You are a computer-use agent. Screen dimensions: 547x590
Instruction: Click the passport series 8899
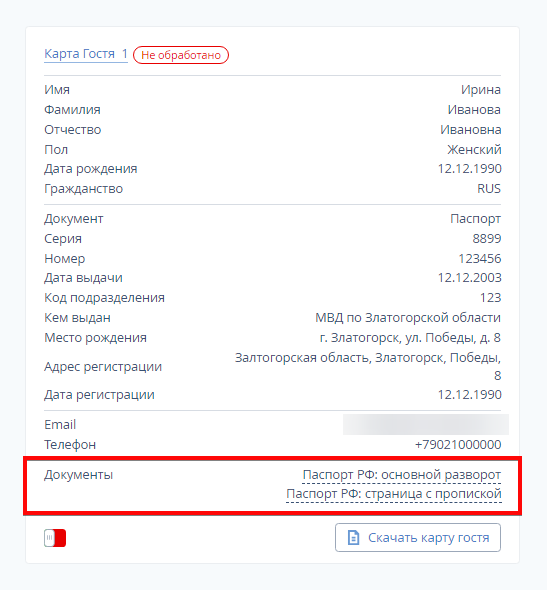click(487, 239)
